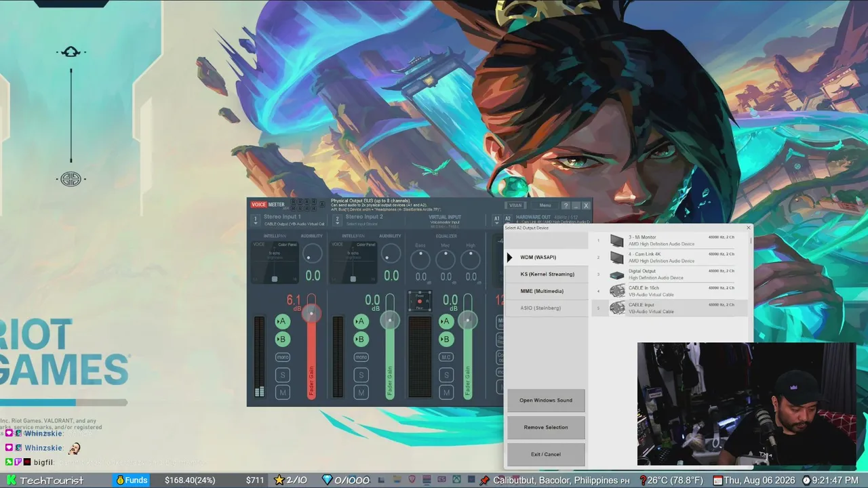The width and height of the screenshot is (868, 488).
Task: Click the diamond icon beside 0/1000
Action: 327,481
